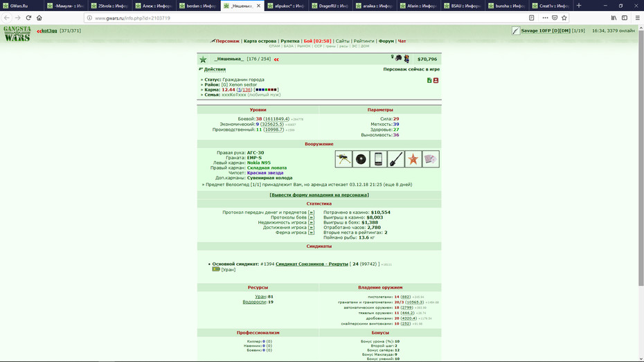Image resolution: width=644 pixels, height=362 pixels.
Task: Click the kot3gg player name link
Action: (x=49, y=30)
